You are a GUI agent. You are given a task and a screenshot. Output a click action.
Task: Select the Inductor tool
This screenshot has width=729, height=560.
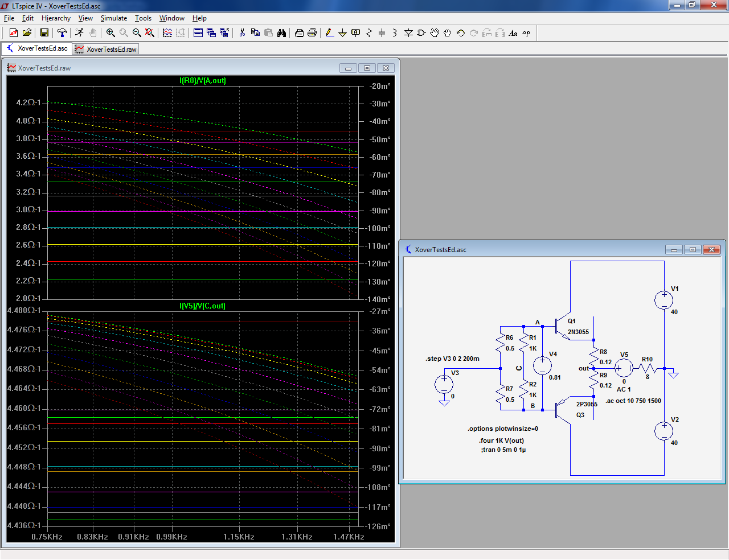(395, 33)
